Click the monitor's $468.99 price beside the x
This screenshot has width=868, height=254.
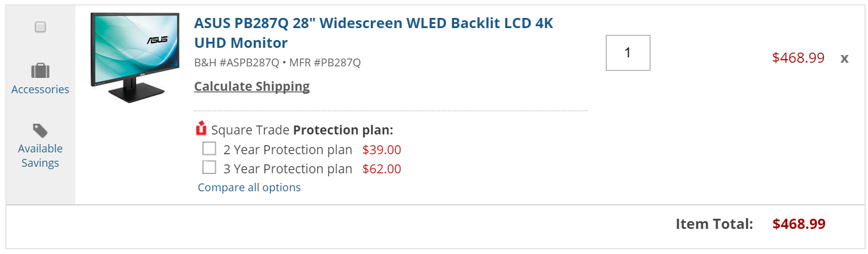point(798,58)
